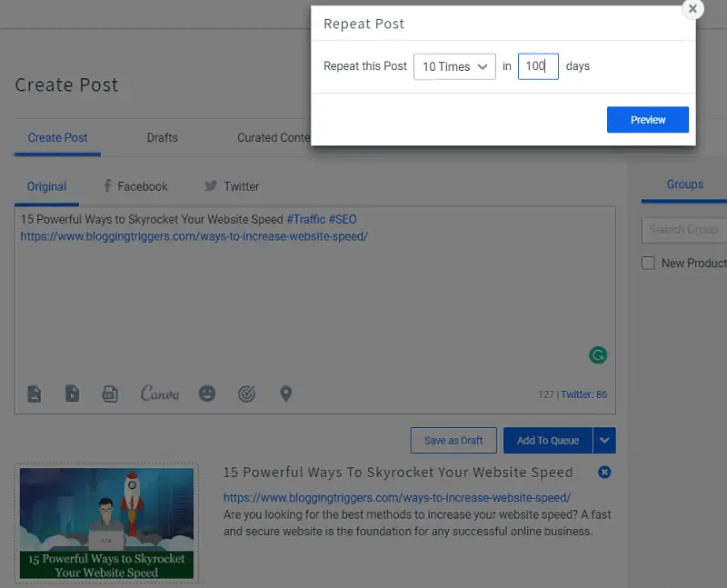Select the Twitter post tab
This screenshot has width=727, height=588.
point(232,186)
